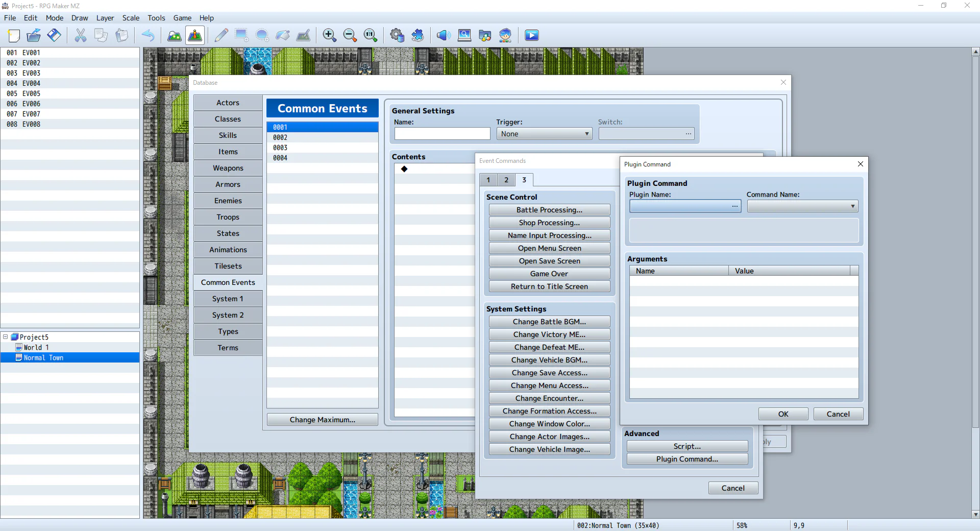
Task: Click the Playtest play icon
Action: [x=532, y=35]
